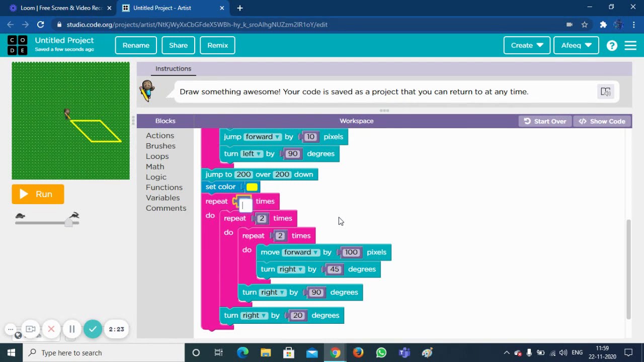Expand the Create dropdown menu
644x362 pixels.
pos(527,45)
